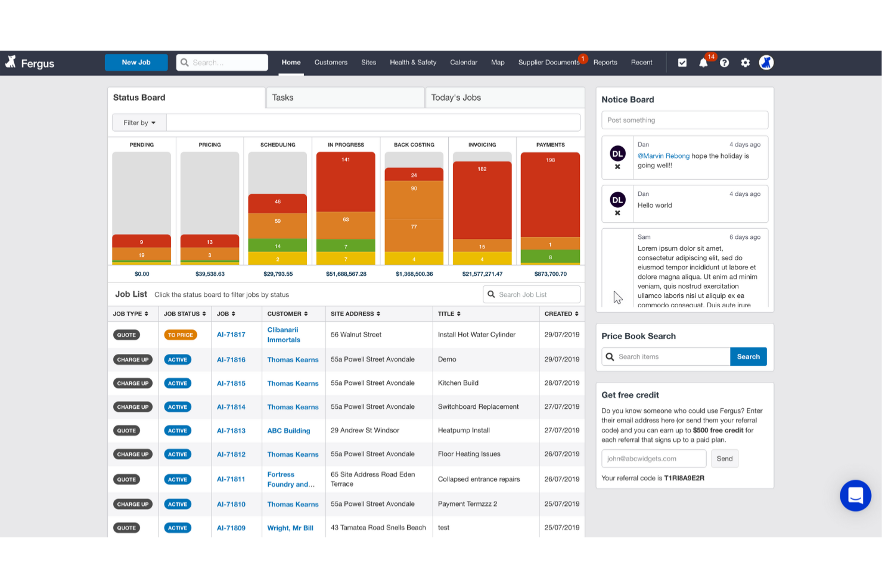Click the New Job button
882x588 pixels.
[136, 62]
